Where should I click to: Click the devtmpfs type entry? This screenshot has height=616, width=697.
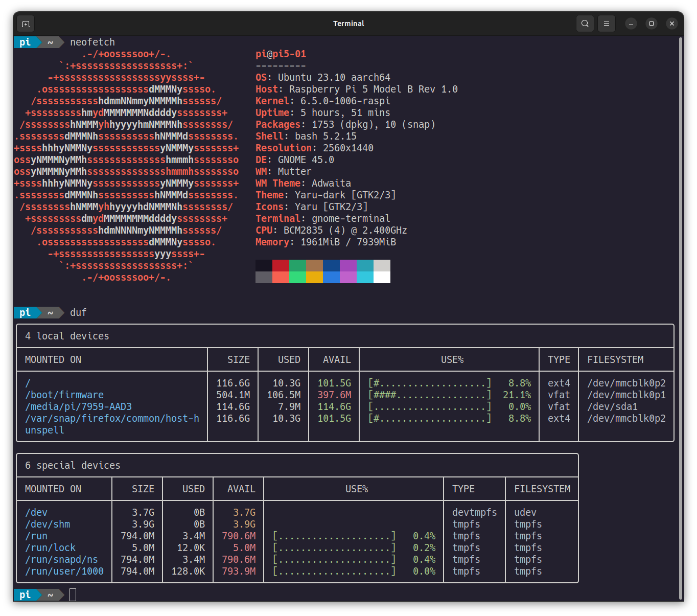pos(474,512)
